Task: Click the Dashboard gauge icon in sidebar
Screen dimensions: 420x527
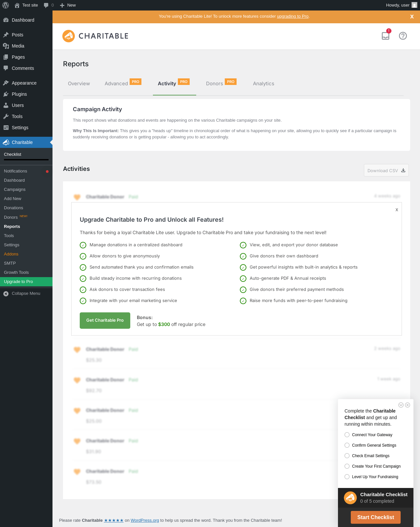Action: pos(6,20)
